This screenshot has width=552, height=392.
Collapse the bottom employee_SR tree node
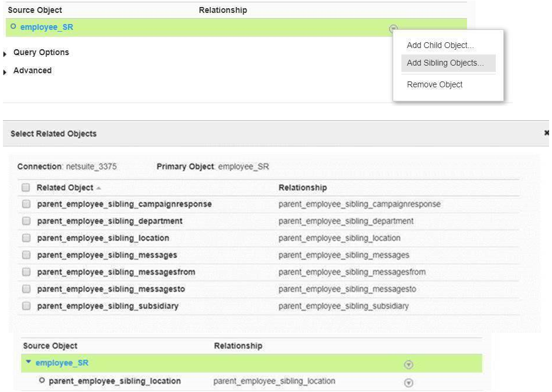pyautogui.click(x=29, y=362)
